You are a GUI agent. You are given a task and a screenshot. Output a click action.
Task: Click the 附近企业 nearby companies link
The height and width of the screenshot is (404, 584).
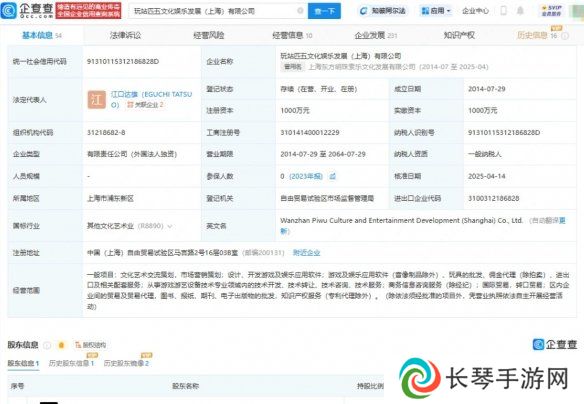pos(307,253)
